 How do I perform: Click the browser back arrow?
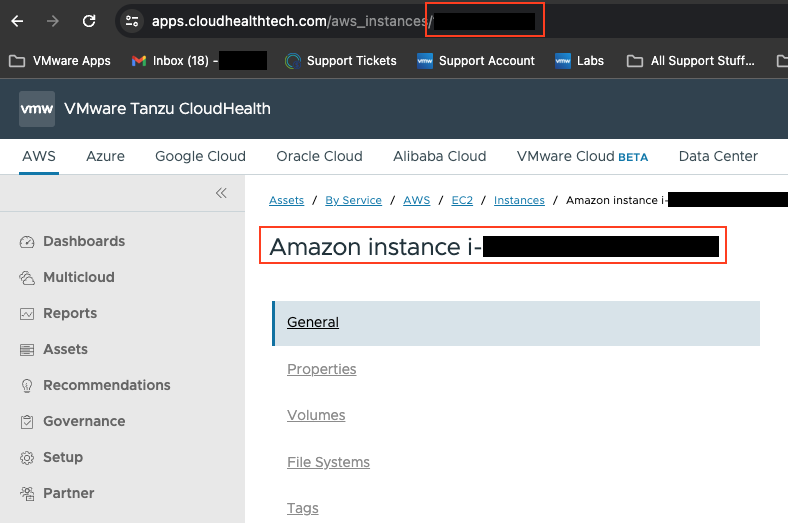coord(17,20)
